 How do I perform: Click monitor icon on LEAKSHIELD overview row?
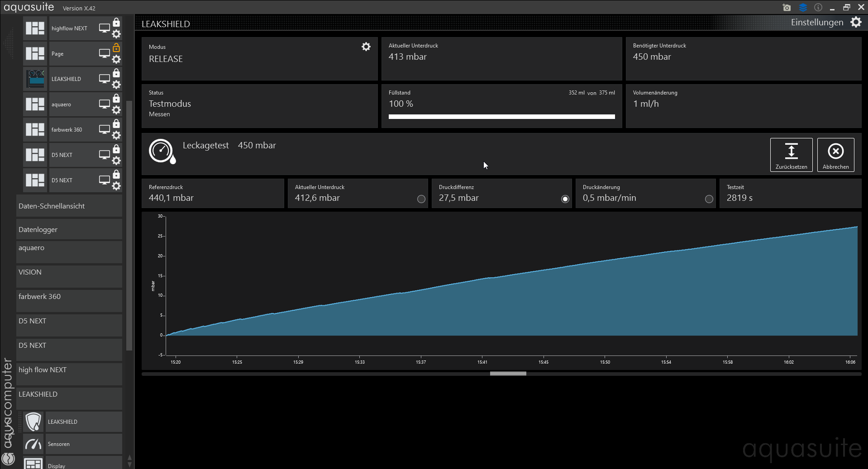tap(105, 79)
